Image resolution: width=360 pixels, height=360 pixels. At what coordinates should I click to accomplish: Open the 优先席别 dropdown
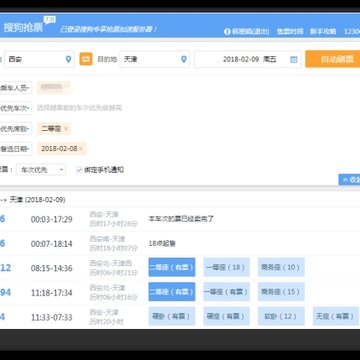pyautogui.click(x=16, y=129)
